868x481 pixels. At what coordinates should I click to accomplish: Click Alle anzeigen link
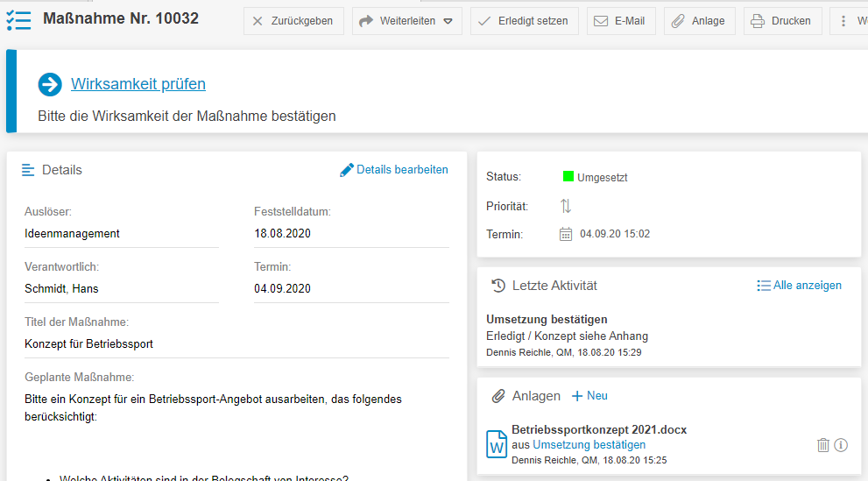coord(807,286)
